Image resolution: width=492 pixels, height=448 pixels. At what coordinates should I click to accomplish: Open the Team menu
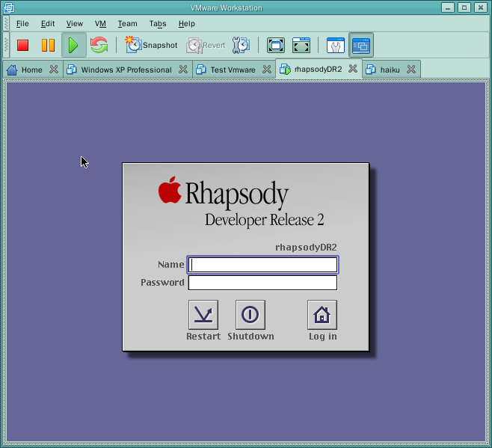(x=127, y=23)
